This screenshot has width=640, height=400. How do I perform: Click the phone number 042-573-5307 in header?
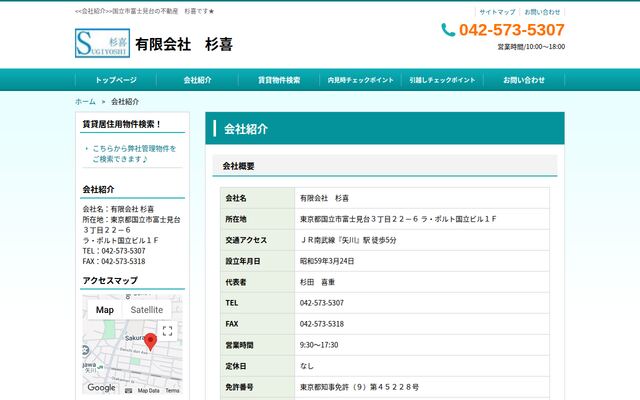coord(511,30)
